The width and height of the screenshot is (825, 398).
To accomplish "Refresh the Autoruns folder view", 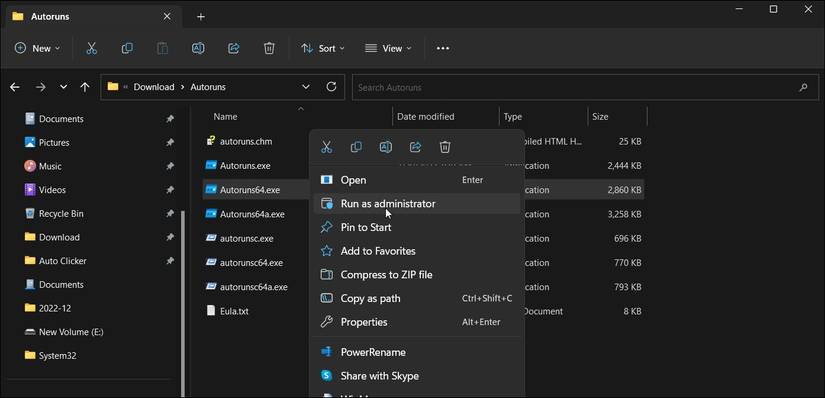I will tap(331, 87).
